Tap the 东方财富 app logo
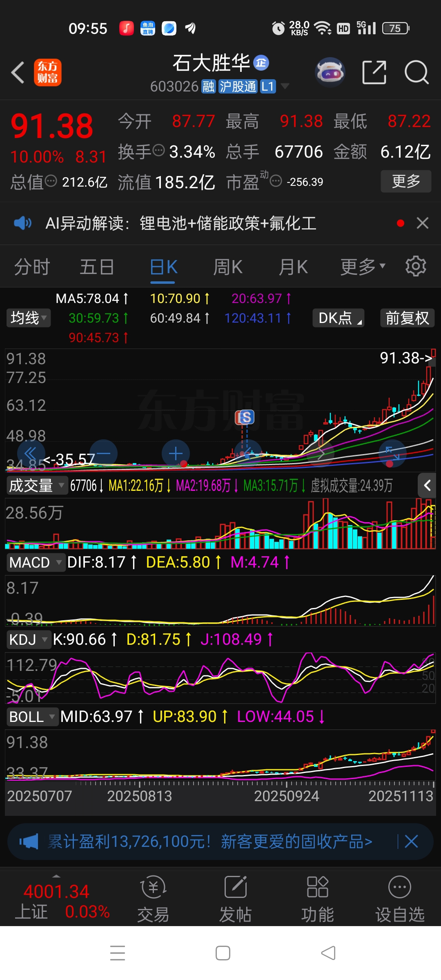441x980 pixels. point(48,73)
